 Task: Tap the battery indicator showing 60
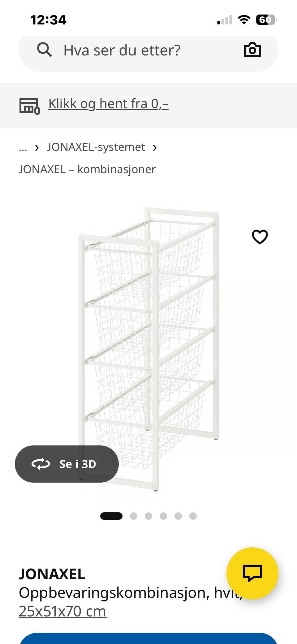(266, 20)
